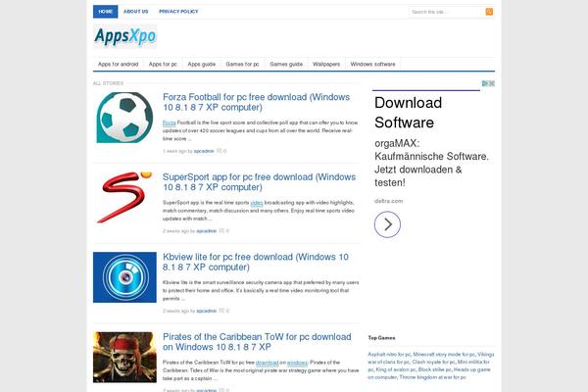This screenshot has width=588, height=392.
Task: Open the ABOUT US page
Action: (136, 12)
